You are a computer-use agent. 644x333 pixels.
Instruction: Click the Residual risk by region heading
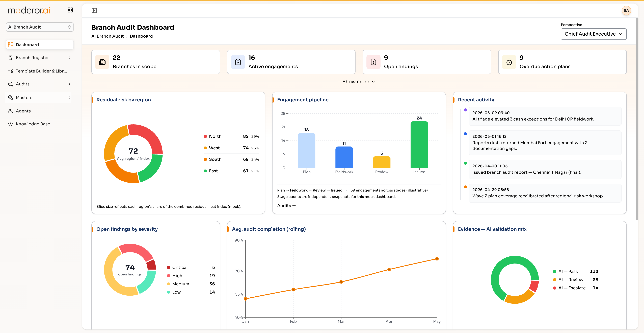click(123, 100)
